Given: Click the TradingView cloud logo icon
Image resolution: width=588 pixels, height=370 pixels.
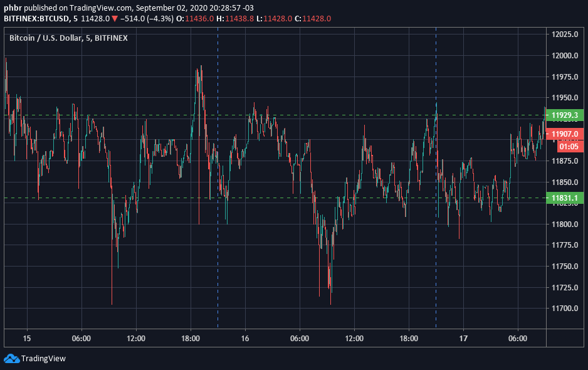Looking at the screenshot, I should pyautogui.click(x=11, y=358).
